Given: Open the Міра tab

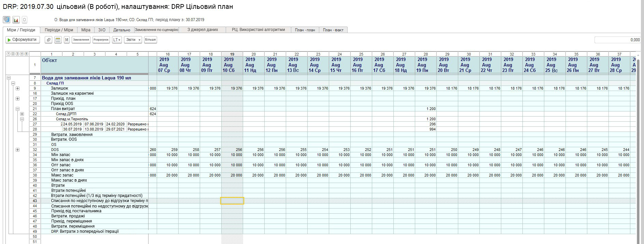Looking at the screenshot, I should click(86, 30).
